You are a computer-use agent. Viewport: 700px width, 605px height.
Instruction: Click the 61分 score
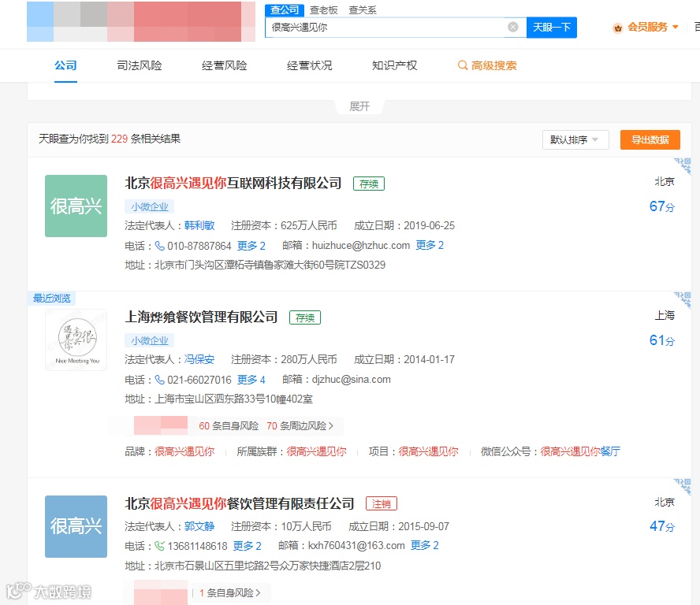[662, 340]
